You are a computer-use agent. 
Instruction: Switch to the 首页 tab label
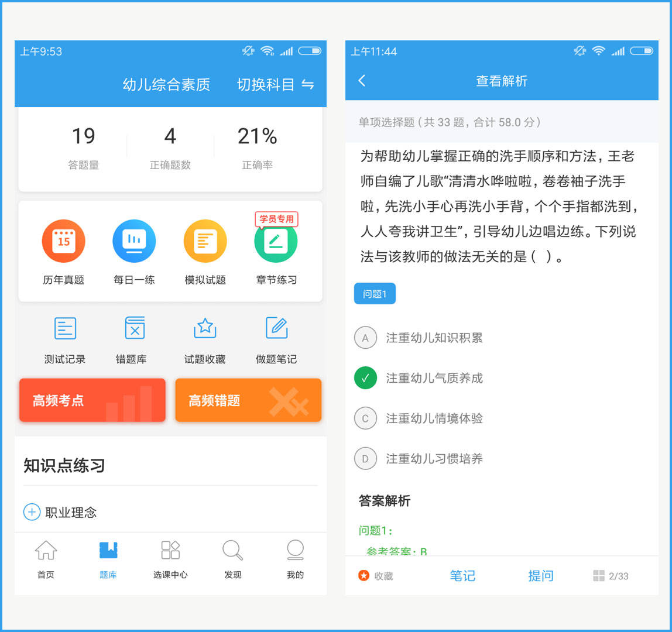tap(46, 575)
